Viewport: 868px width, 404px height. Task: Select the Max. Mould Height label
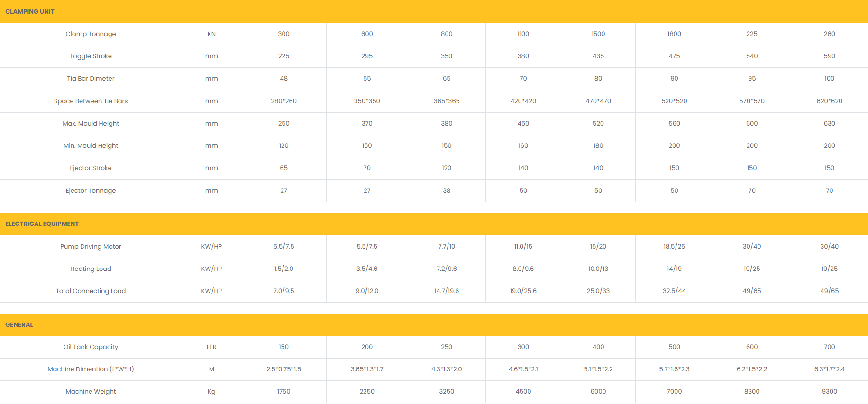pos(91,123)
